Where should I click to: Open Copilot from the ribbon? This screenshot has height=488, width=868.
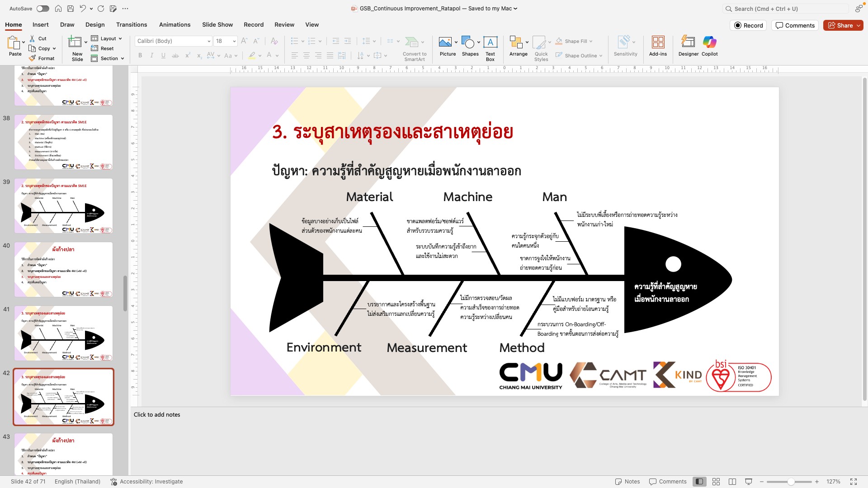pyautogui.click(x=709, y=43)
